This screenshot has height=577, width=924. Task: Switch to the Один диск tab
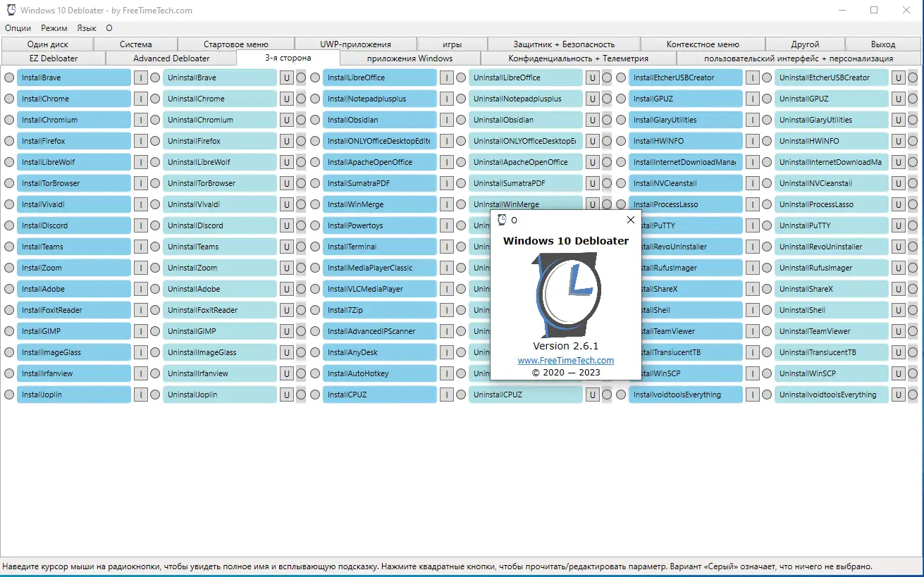[x=48, y=44]
